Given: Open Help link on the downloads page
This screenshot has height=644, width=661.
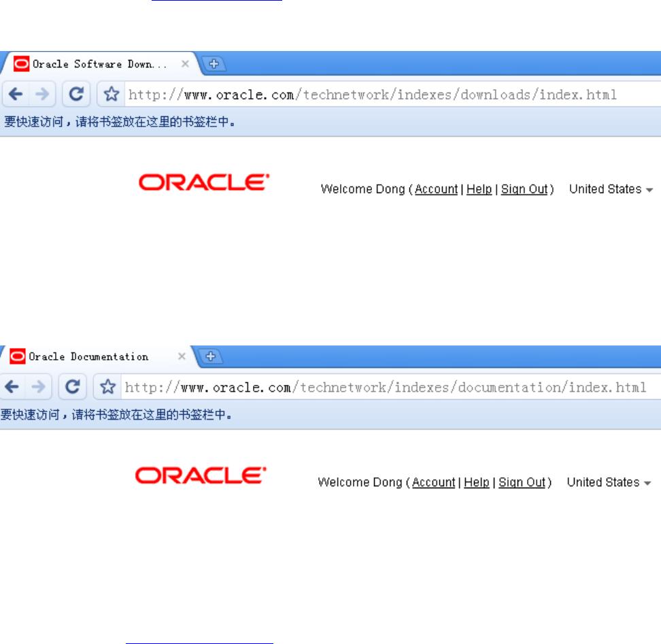Looking at the screenshot, I should pyautogui.click(x=479, y=189).
